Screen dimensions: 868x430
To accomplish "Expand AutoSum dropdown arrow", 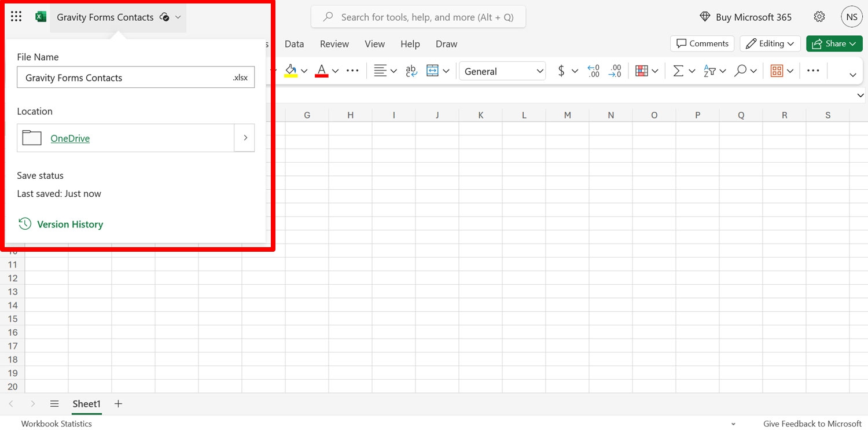I will tap(692, 71).
